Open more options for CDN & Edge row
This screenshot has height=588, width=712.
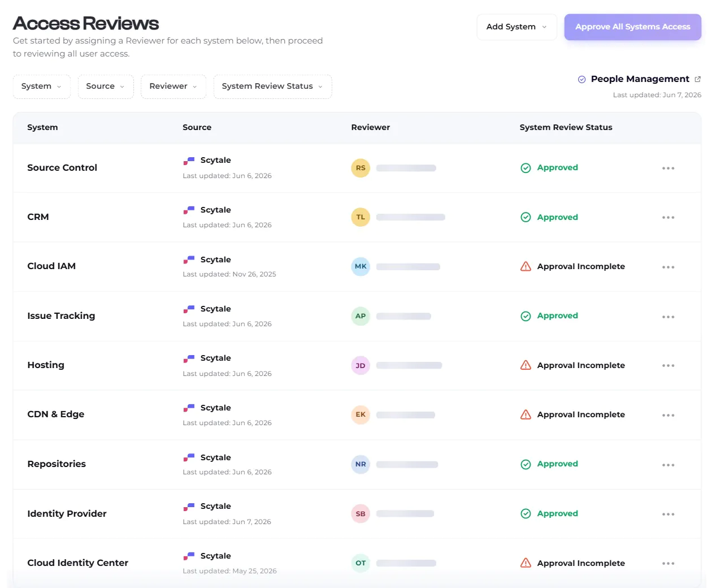tap(668, 415)
